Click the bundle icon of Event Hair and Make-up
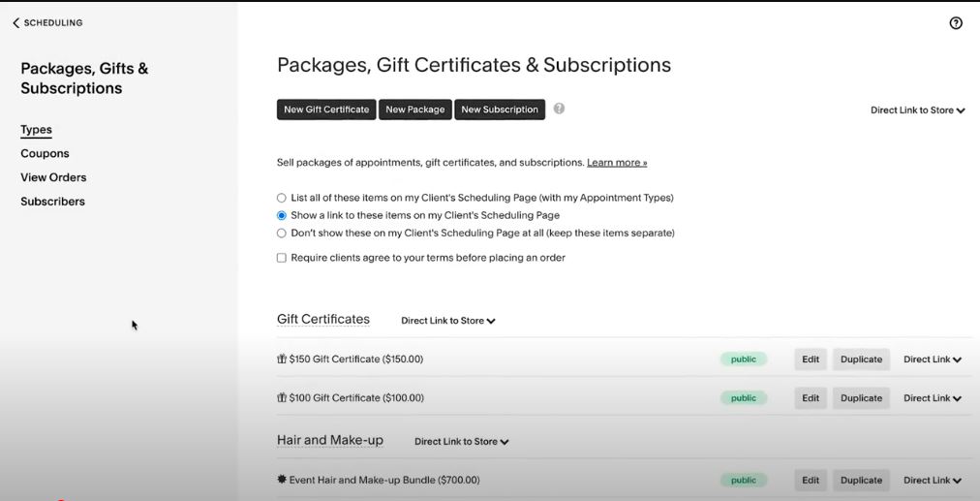The height and width of the screenshot is (501, 980). 281,480
